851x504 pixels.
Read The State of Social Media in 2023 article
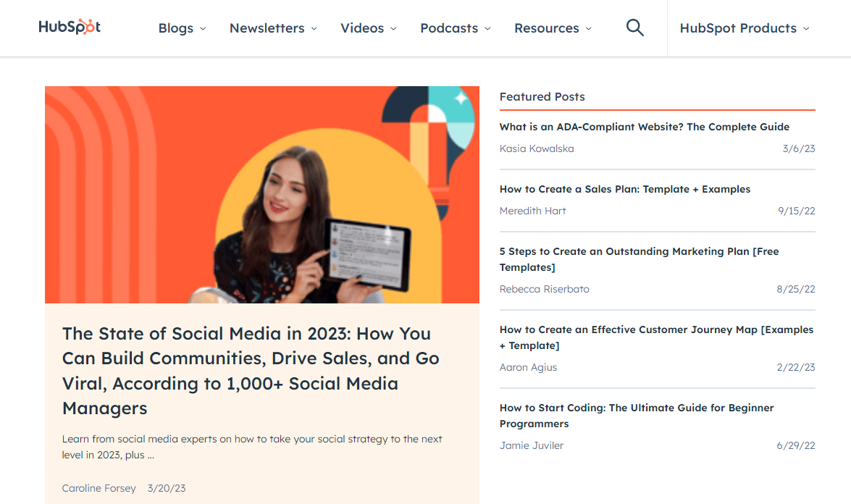click(251, 371)
